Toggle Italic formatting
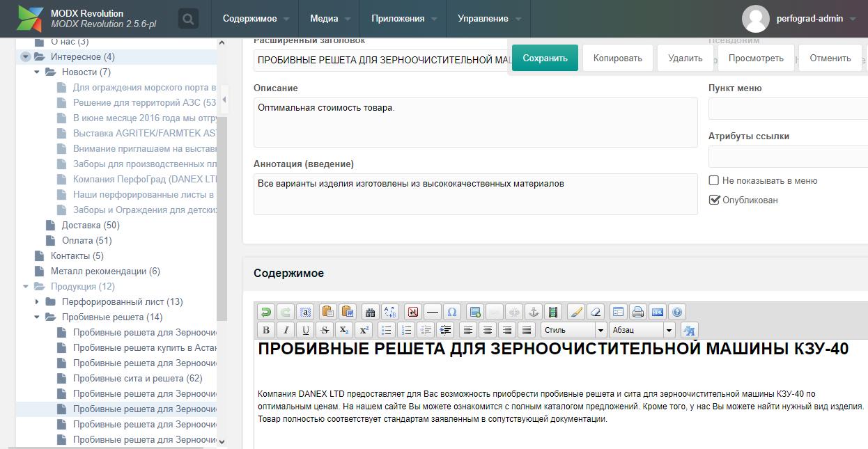The image size is (868, 449). pos(286,330)
